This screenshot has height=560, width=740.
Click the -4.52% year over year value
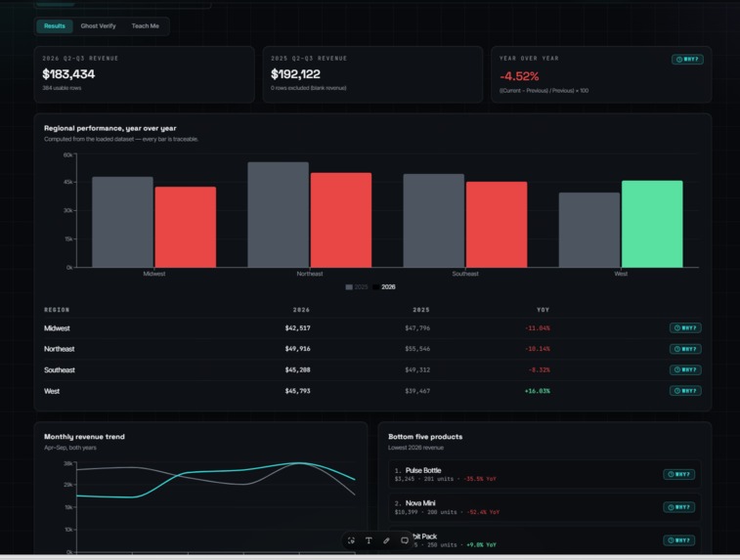(x=519, y=76)
